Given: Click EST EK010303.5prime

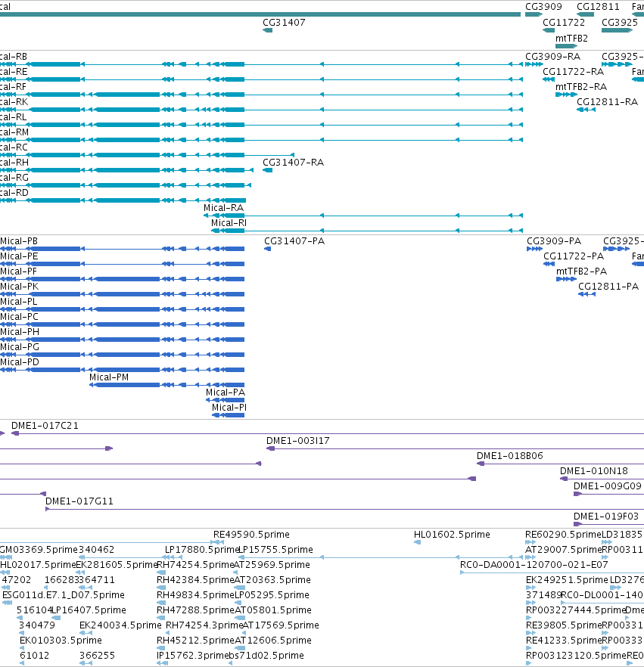Looking at the screenshot, I should pyautogui.click(x=61, y=641).
